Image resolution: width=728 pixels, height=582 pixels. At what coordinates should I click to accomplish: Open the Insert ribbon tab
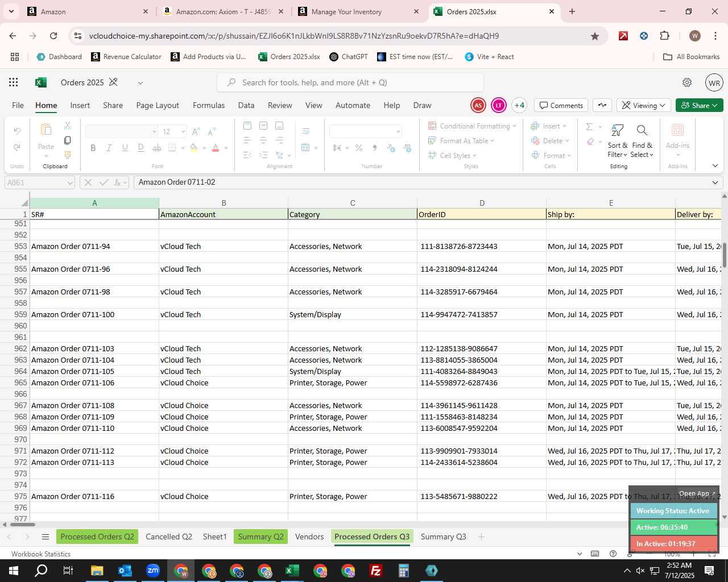[80, 105]
